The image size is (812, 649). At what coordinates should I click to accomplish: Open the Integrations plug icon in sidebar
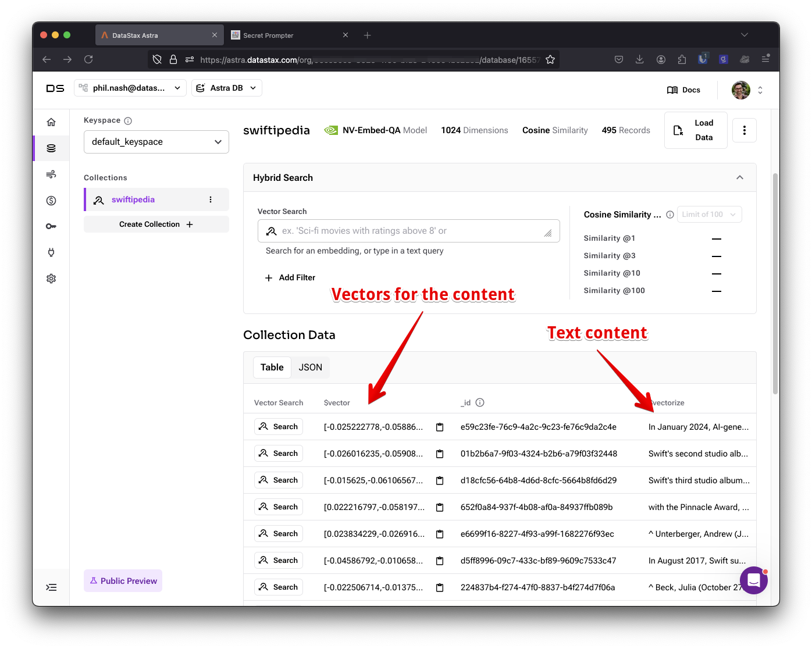pos(51,252)
